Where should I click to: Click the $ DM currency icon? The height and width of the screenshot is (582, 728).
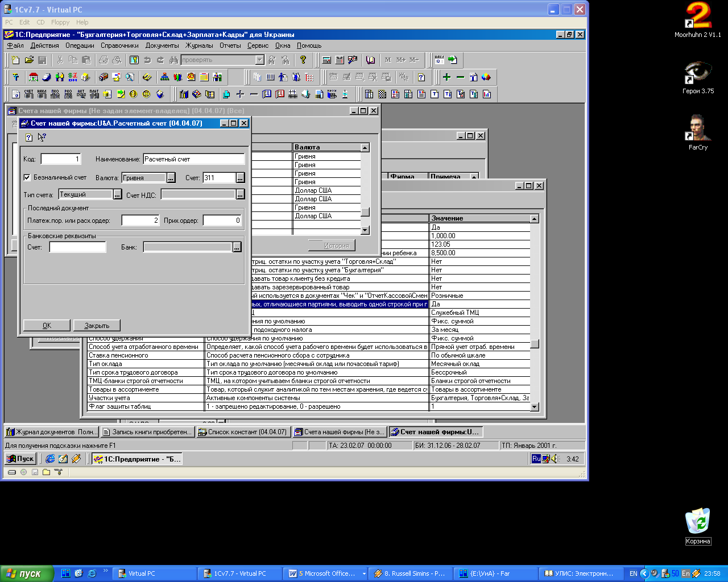(x=73, y=77)
